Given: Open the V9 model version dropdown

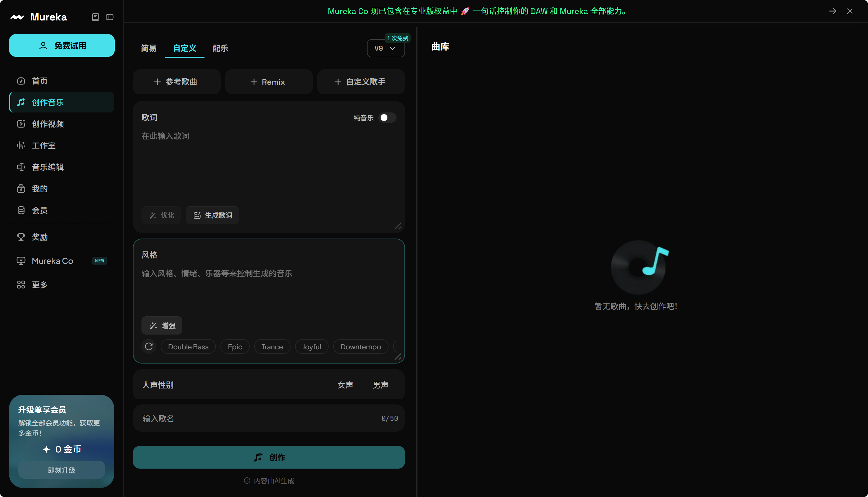Looking at the screenshot, I should [x=386, y=48].
